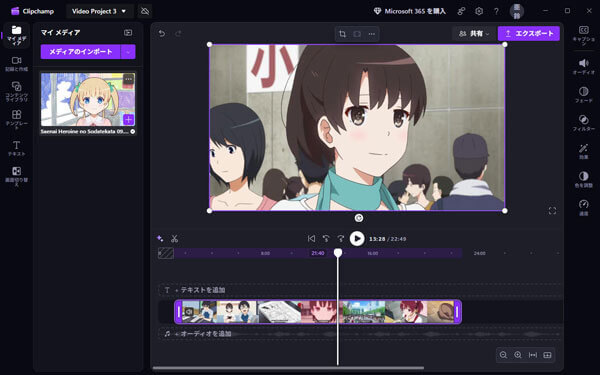Open the Video Project 3 title dropdown

[99, 11]
